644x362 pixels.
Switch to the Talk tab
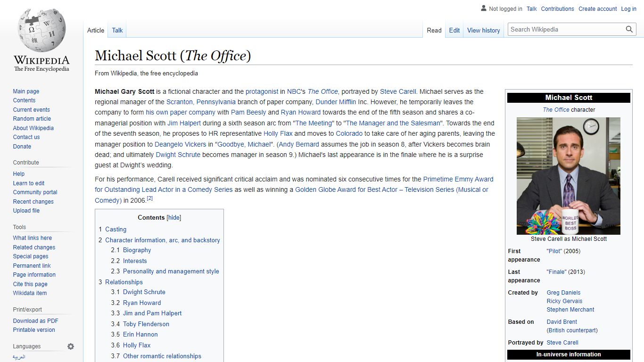[117, 30]
